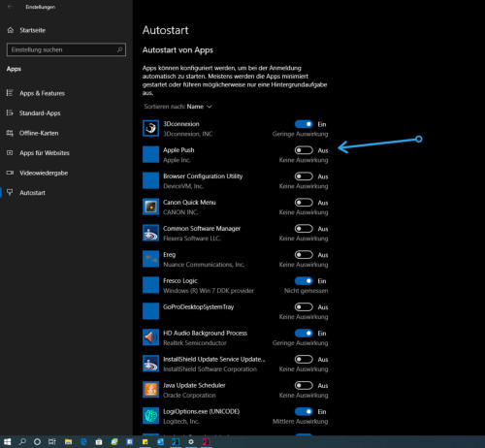485x448 pixels.
Task: Disable LogiOptions.exe autostart toggle
Action: coord(304,411)
